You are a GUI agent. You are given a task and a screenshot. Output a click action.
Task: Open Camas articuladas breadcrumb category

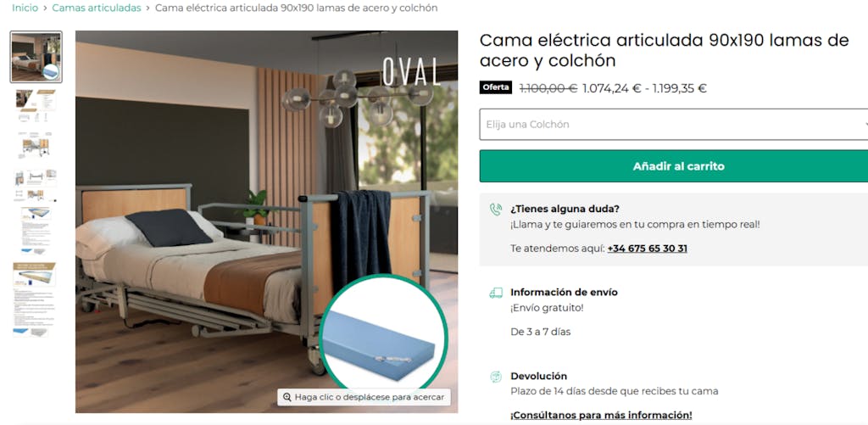point(97,8)
